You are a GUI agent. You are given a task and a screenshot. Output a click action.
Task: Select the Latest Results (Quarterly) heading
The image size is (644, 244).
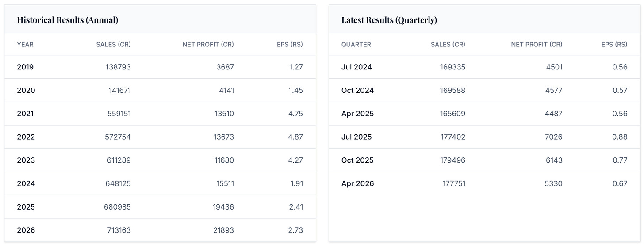click(389, 20)
